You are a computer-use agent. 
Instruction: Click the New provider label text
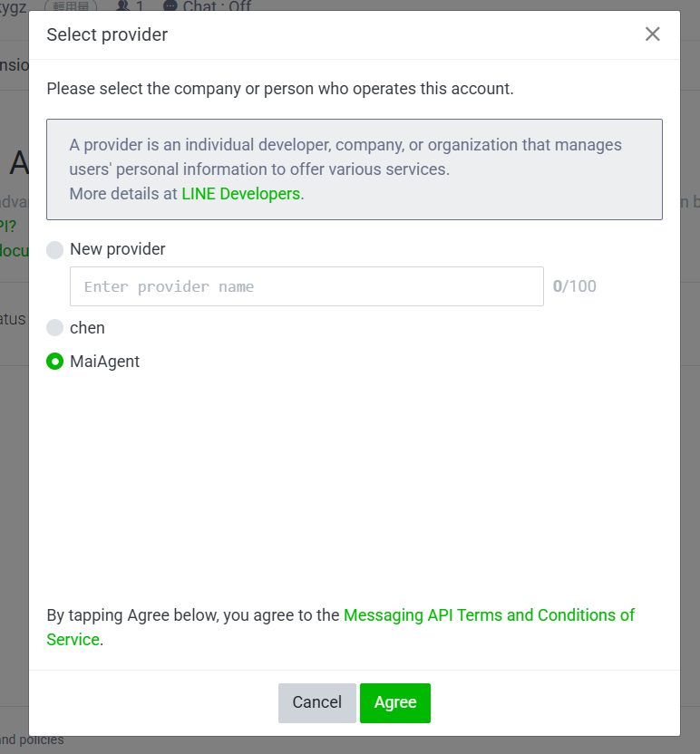pos(118,249)
